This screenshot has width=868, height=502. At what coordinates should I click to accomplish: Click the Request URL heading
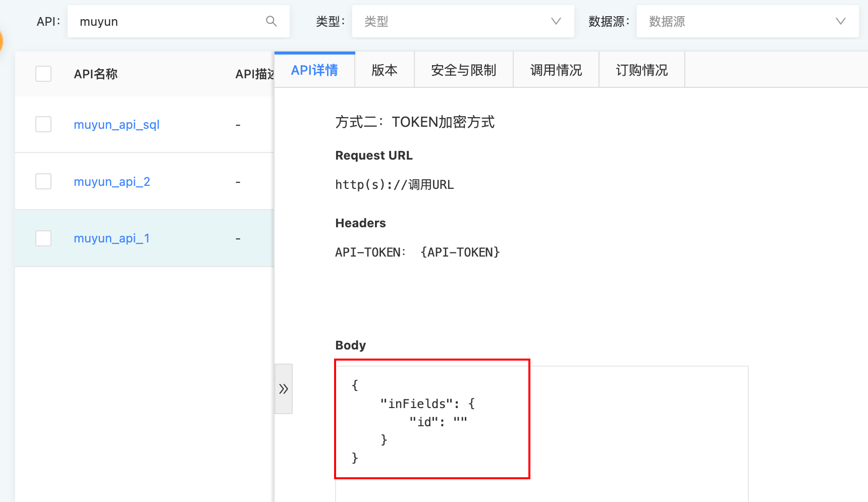click(374, 156)
